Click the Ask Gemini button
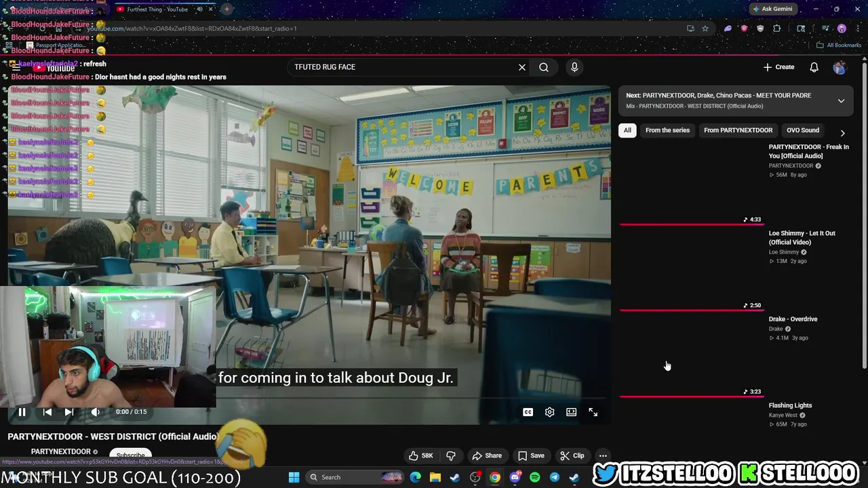Screen dimensions: 868x488 pos(772,9)
